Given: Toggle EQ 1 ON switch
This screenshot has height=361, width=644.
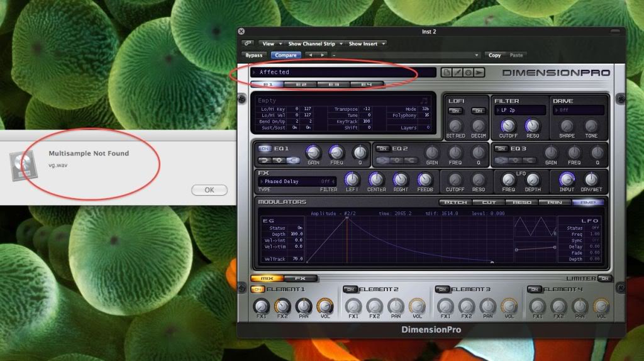Looking at the screenshot, I should coord(265,148).
